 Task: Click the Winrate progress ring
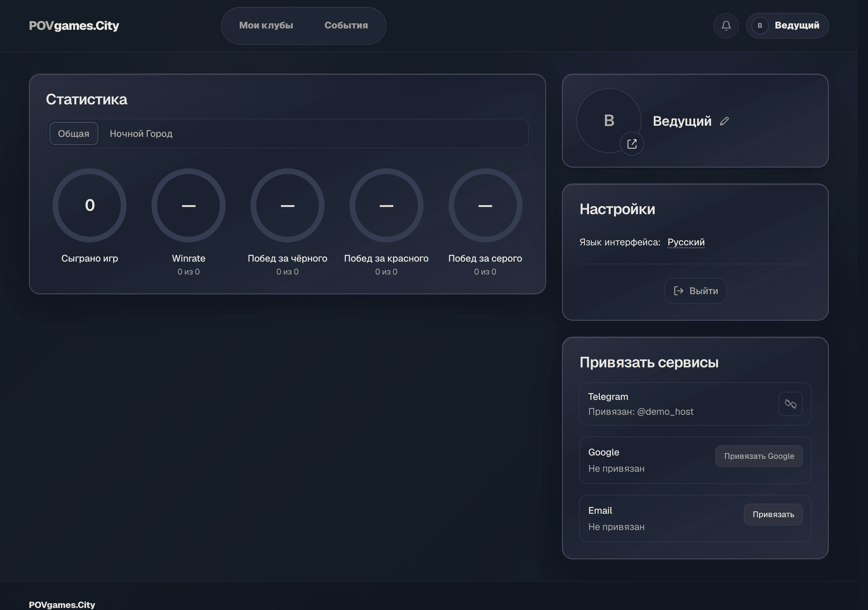point(189,205)
